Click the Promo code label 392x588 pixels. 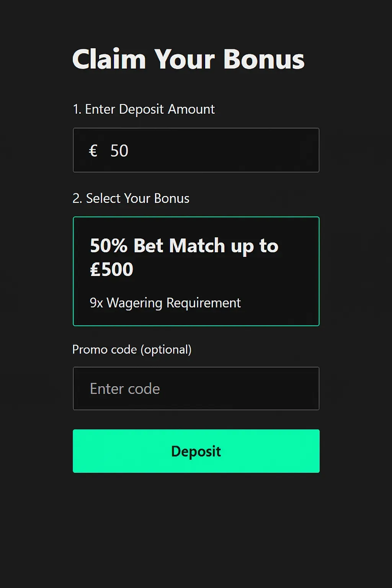pyautogui.click(x=105, y=350)
